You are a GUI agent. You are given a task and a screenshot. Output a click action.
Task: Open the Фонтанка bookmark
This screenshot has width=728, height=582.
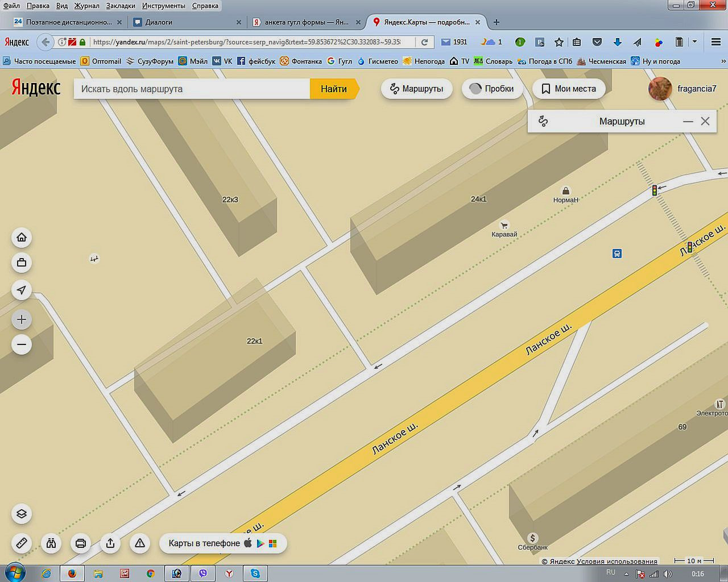(x=301, y=61)
